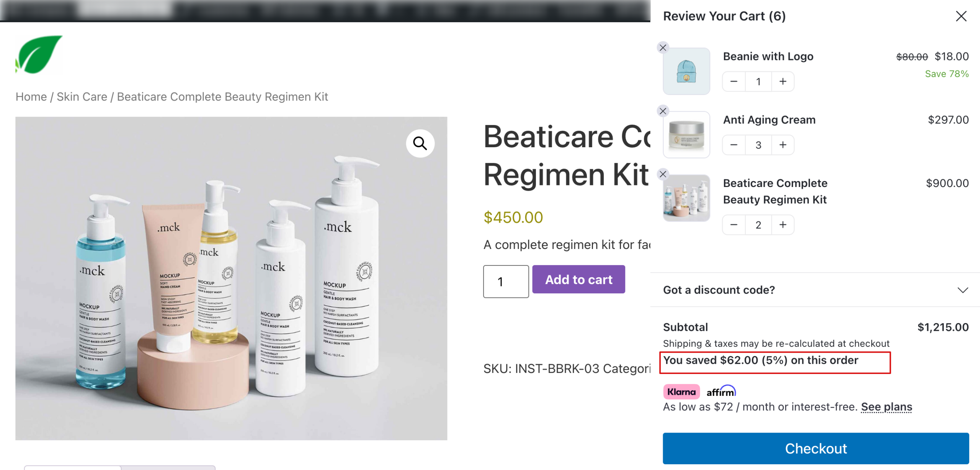Remove Anti Aging Cream from cart
The height and width of the screenshot is (470, 980).
coord(663,111)
